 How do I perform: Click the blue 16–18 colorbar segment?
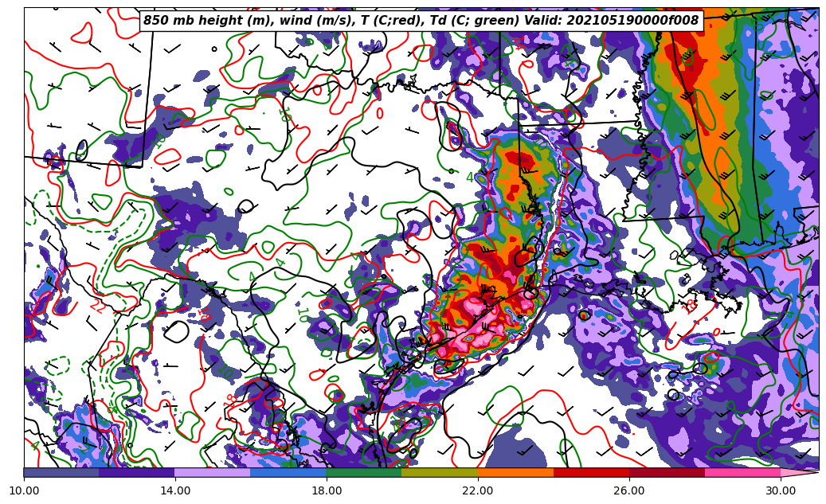point(288,472)
